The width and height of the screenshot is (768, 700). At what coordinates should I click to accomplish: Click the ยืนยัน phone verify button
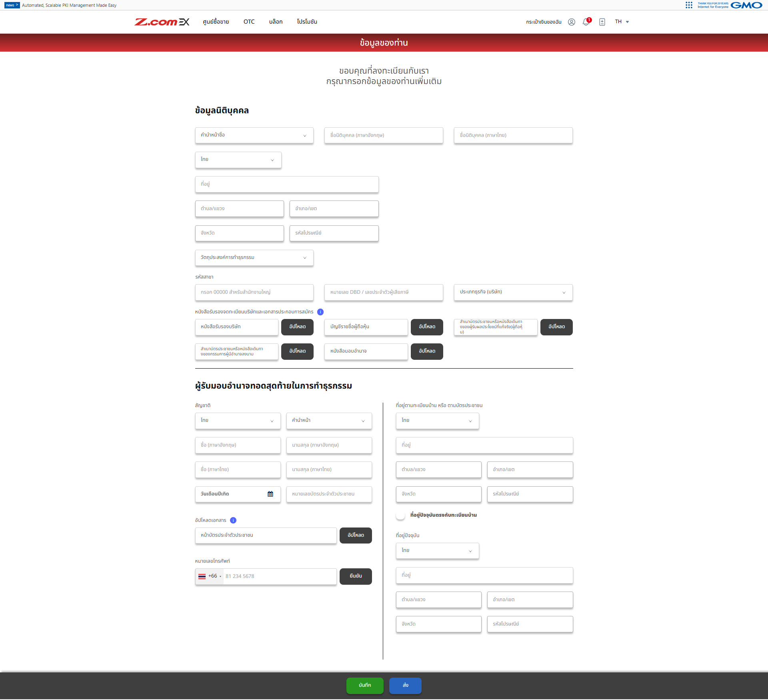tap(356, 576)
